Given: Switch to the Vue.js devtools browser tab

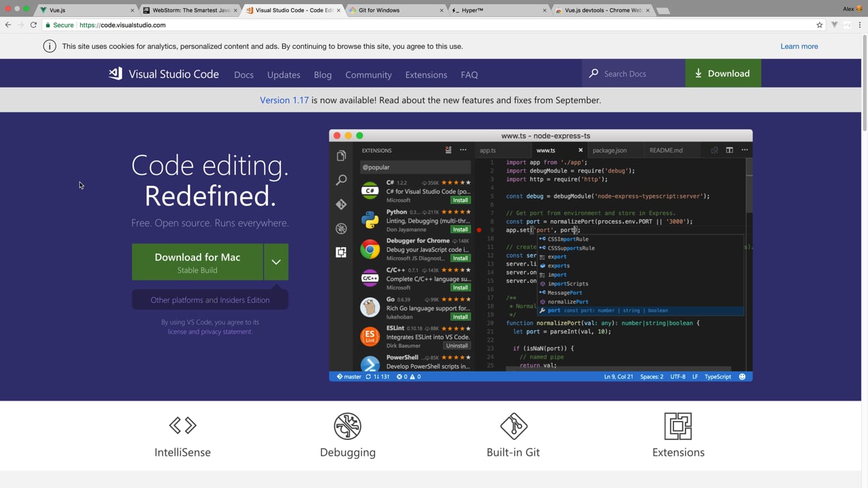Looking at the screenshot, I should [x=602, y=10].
